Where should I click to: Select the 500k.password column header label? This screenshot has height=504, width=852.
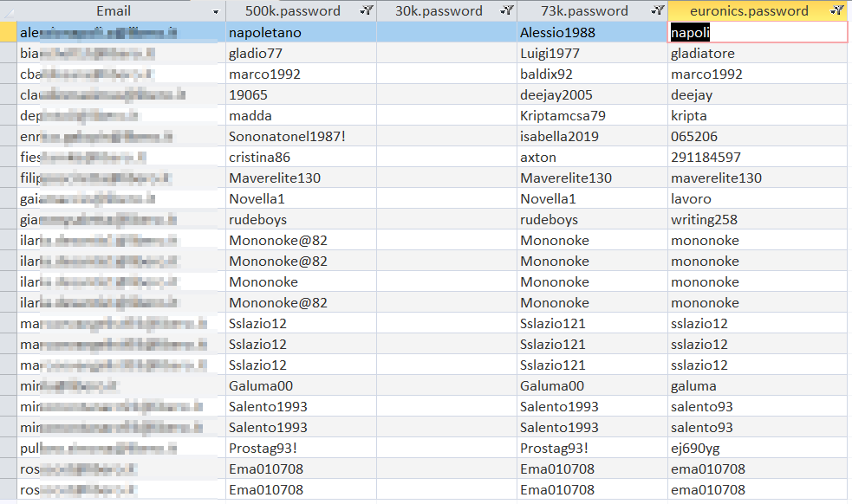292,11
